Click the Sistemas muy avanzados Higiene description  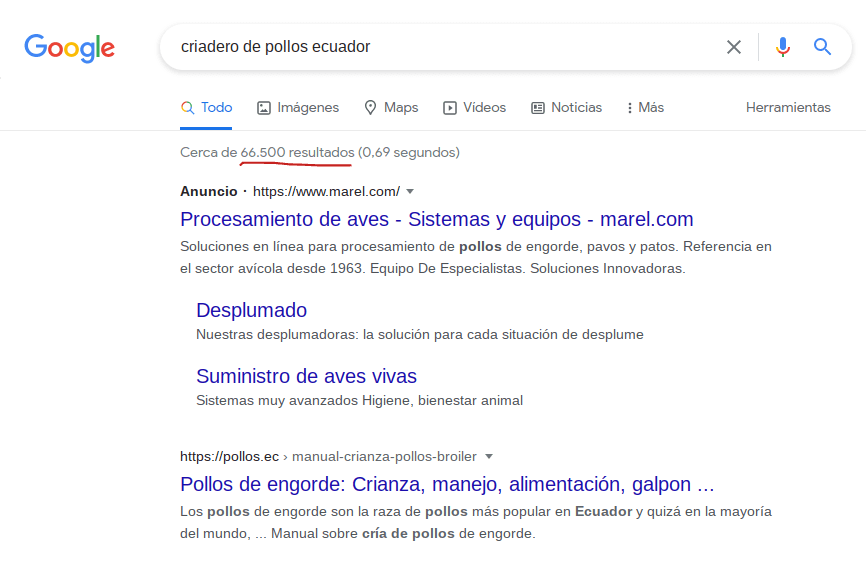point(360,400)
